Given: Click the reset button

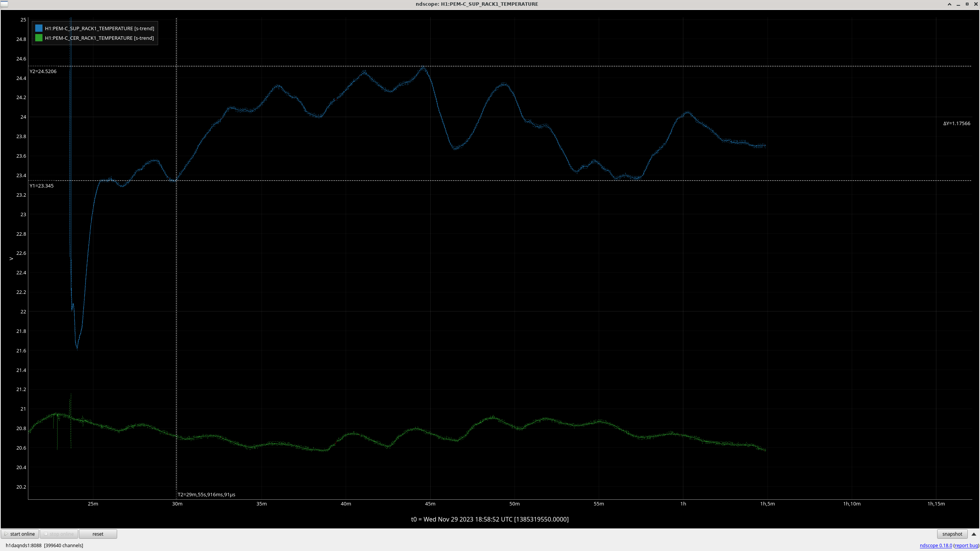Looking at the screenshot, I should [x=98, y=534].
